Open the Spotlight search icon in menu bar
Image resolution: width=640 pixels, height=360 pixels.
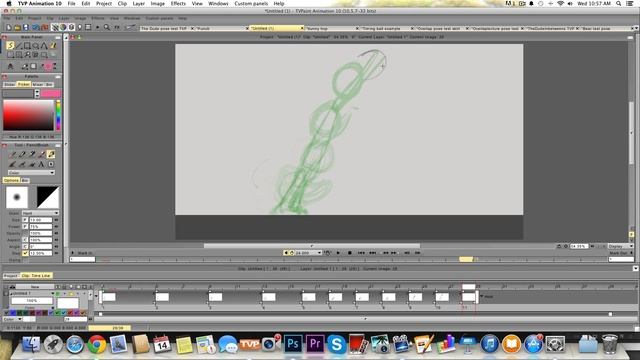tap(619, 3)
